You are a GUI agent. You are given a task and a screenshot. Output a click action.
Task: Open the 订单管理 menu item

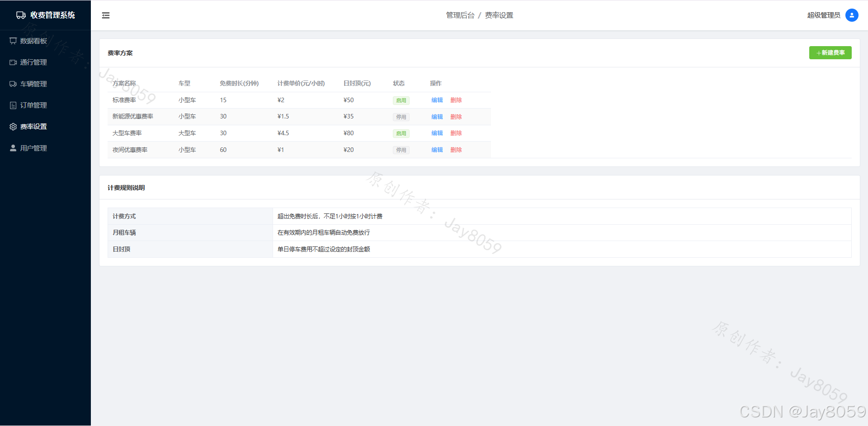pyautogui.click(x=45, y=105)
